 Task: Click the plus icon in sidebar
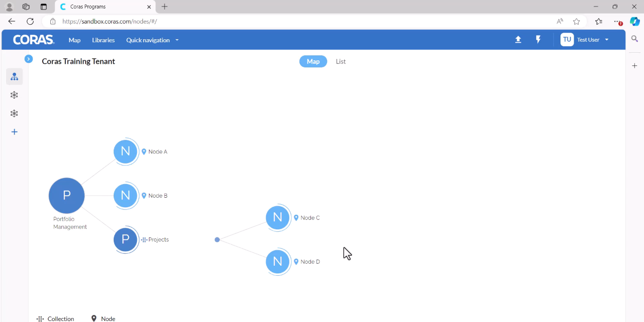click(15, 132)
